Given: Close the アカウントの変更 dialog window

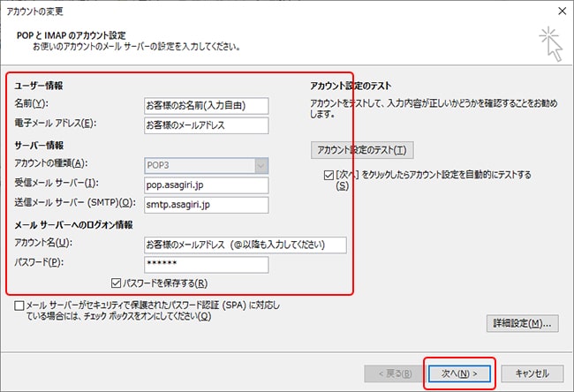Looking at the screenshot, I should 560,9.
